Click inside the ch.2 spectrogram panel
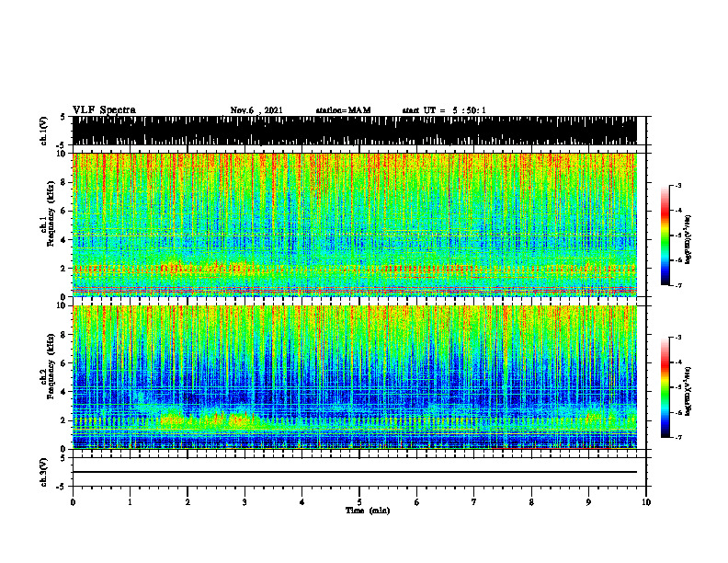This screenshot has height=563, width=728. coord(354,377)
